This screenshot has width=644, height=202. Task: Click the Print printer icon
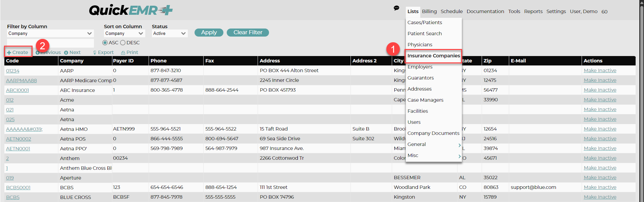pyautogui.click(x=123, y=53)
